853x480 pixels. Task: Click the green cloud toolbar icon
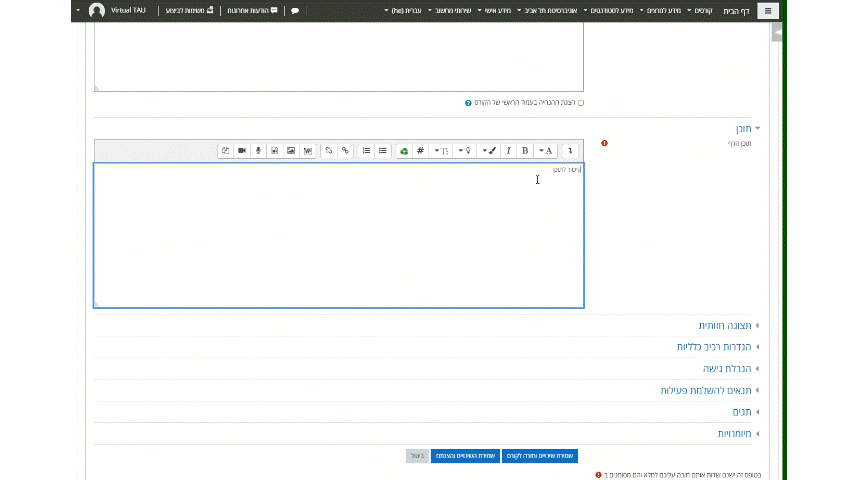click(404, 151)
